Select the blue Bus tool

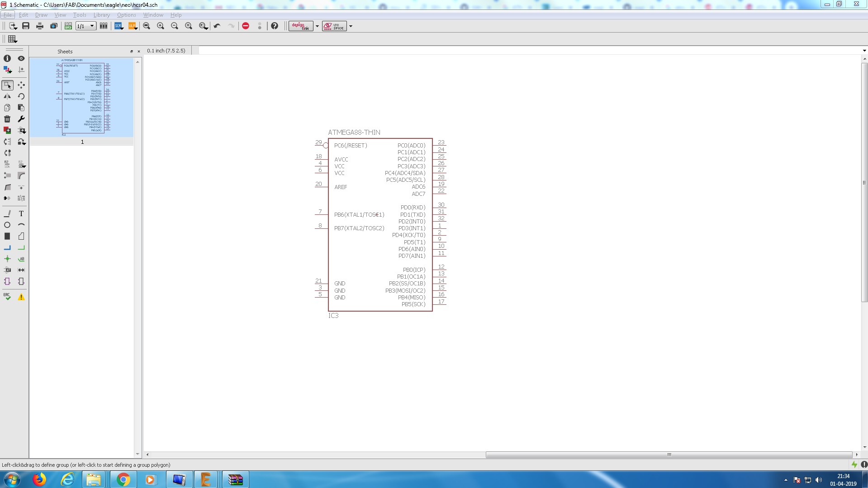tap(7, 247)
